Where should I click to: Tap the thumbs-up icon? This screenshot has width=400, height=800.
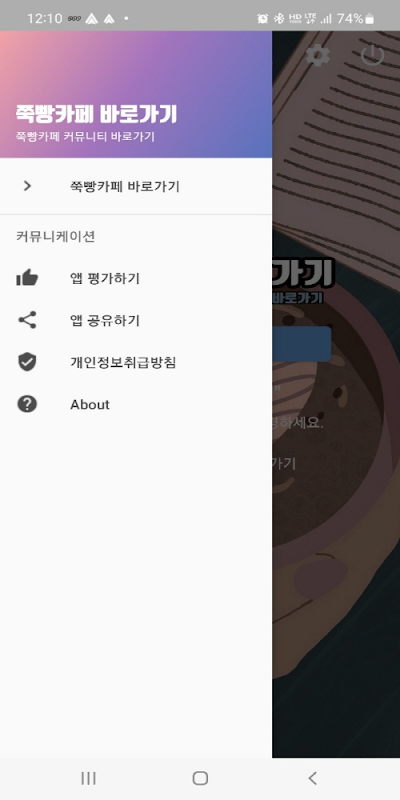click(x=27, y=278)
